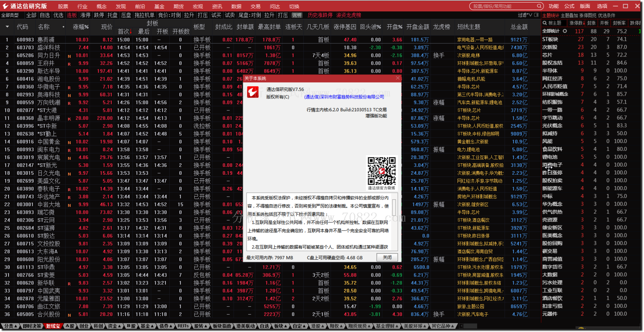Screen dimensions: 644x332
Task: Switch to the 主题叠加 tab
Action: tap(570, 15)
